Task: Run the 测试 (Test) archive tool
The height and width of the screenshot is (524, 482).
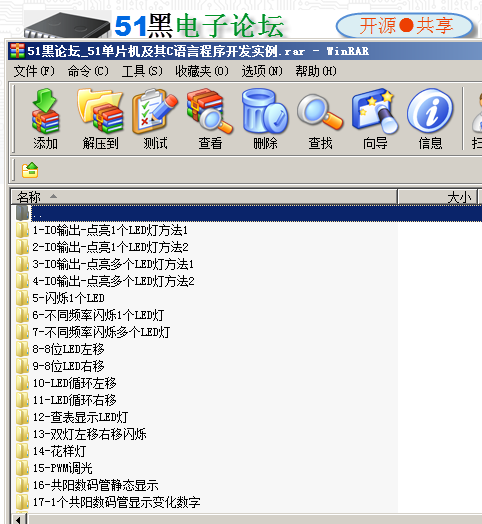Action: pos(155,119)
